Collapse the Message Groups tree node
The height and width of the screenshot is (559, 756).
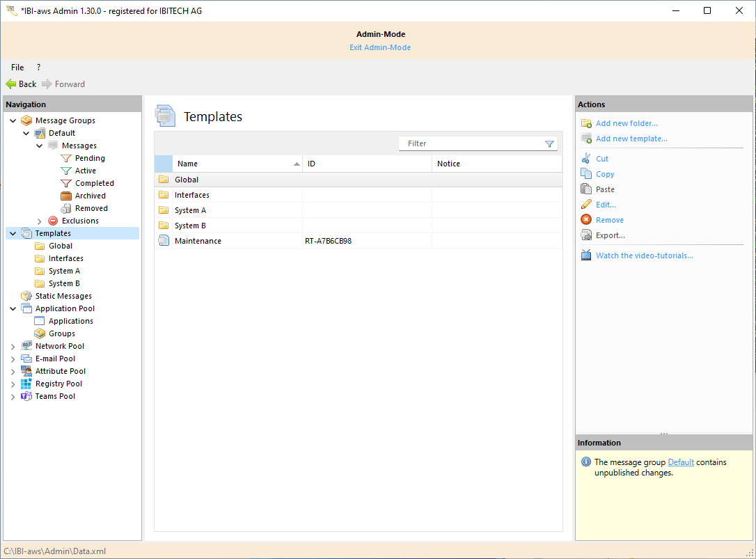click(13, 120)
